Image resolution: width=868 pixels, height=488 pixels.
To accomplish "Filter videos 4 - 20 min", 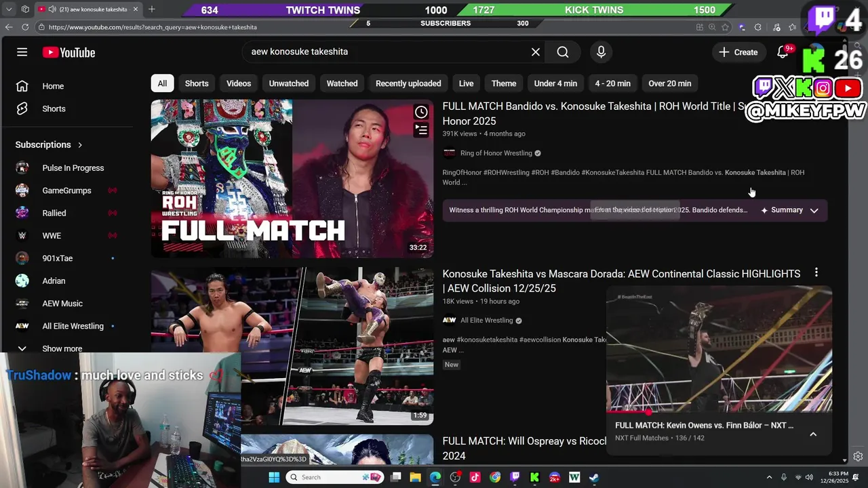I will pos(613,83).
